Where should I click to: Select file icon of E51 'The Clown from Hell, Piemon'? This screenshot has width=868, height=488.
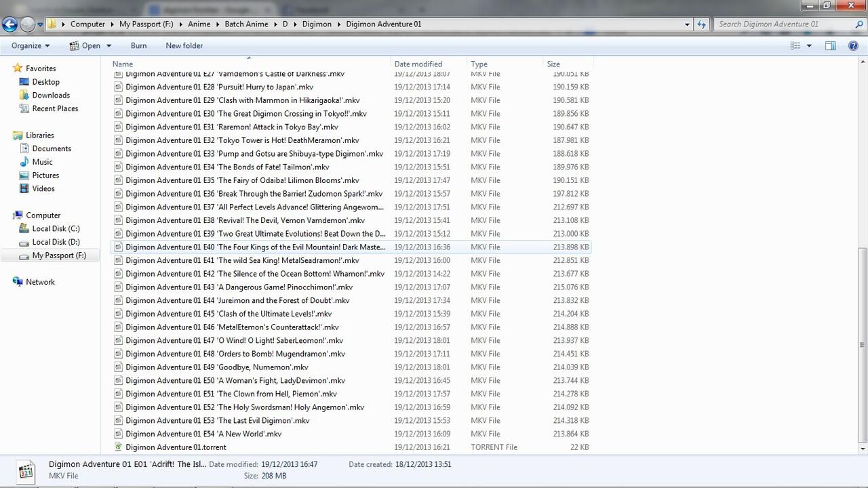pos(119,394)
